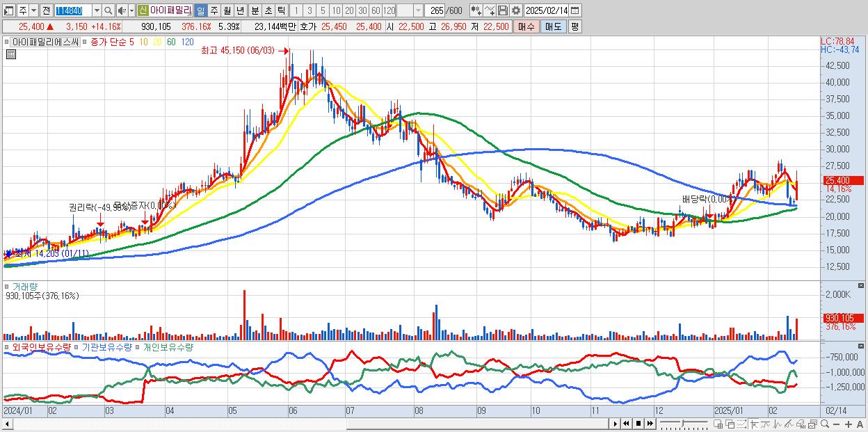Start chart replay with play button
This screenshot has width=868, height=432.
coord(615,424)
